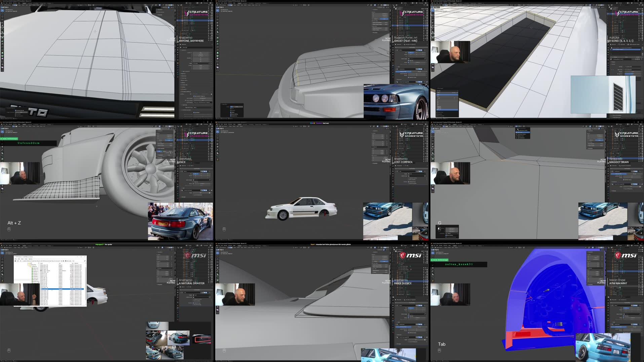
Task: Switch to Modeling workspace tab in Anyone, Anywhere screenshot
Action: 30,3
